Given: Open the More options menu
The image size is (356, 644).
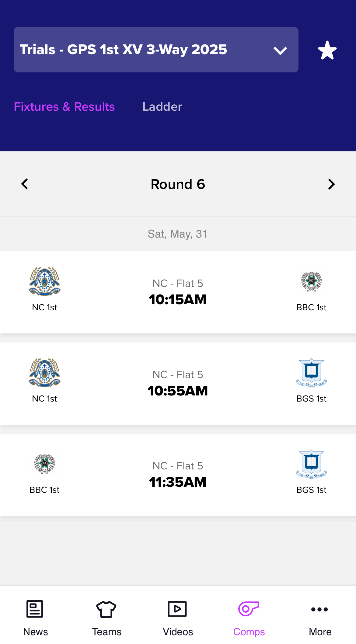Looking at the screenshot, I should pos(320,609).
